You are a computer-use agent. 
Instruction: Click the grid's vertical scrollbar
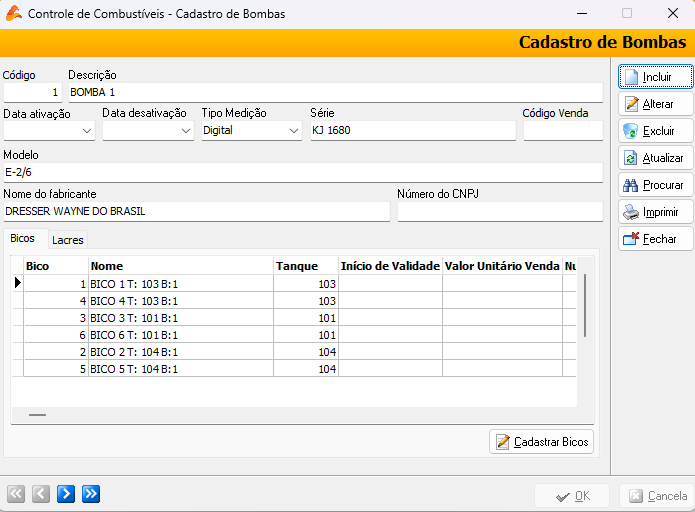coord(585,305)
